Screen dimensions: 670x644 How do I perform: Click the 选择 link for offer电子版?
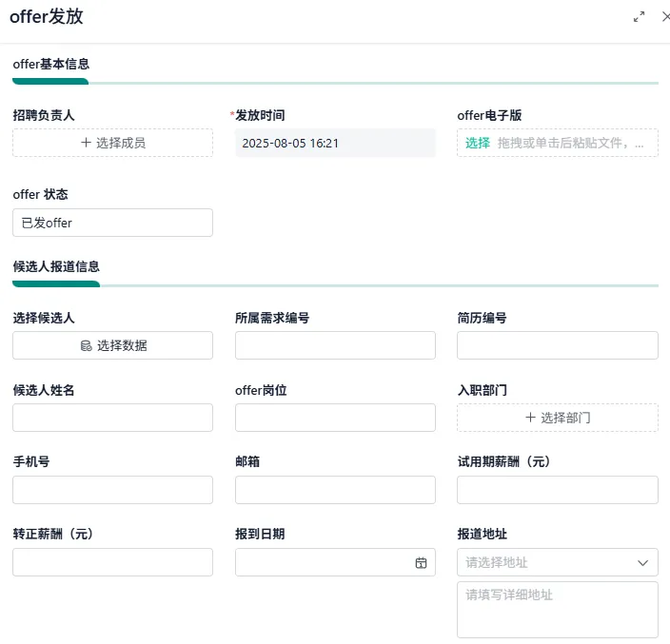tap(478, 143)
